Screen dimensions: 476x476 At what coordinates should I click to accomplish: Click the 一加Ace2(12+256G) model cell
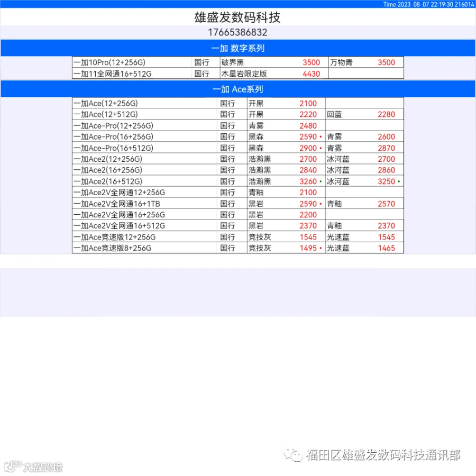click(144, 159)
